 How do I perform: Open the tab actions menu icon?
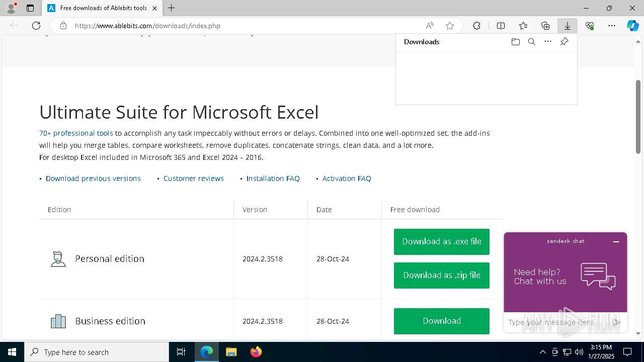click(30, 8)
